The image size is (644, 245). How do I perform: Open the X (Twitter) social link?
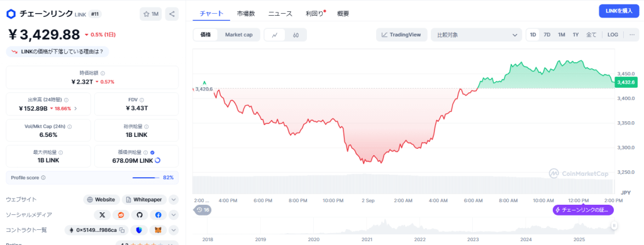point(103,215)
